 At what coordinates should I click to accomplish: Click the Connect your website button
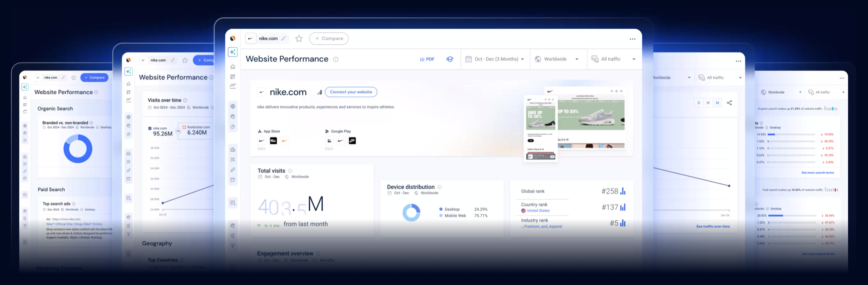point(351,92)
